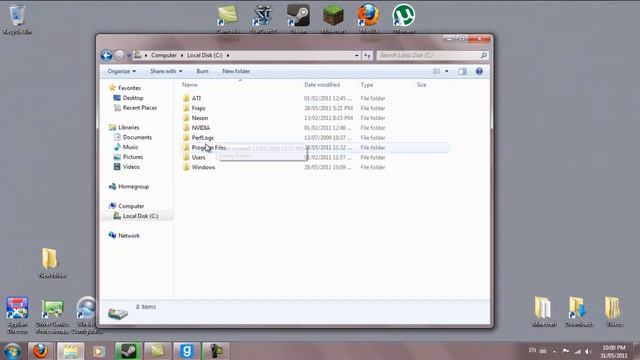Image resolution: width=640 pixels, height=360 pixels.
Task: Click the Forward navigation arrow in Explorer
Action: pos(119,55)
